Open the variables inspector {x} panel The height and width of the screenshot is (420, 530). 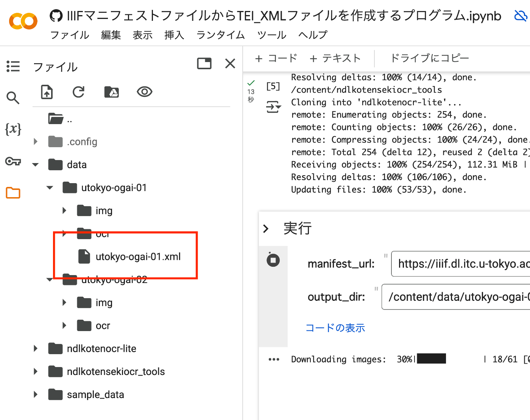[13, 129]
